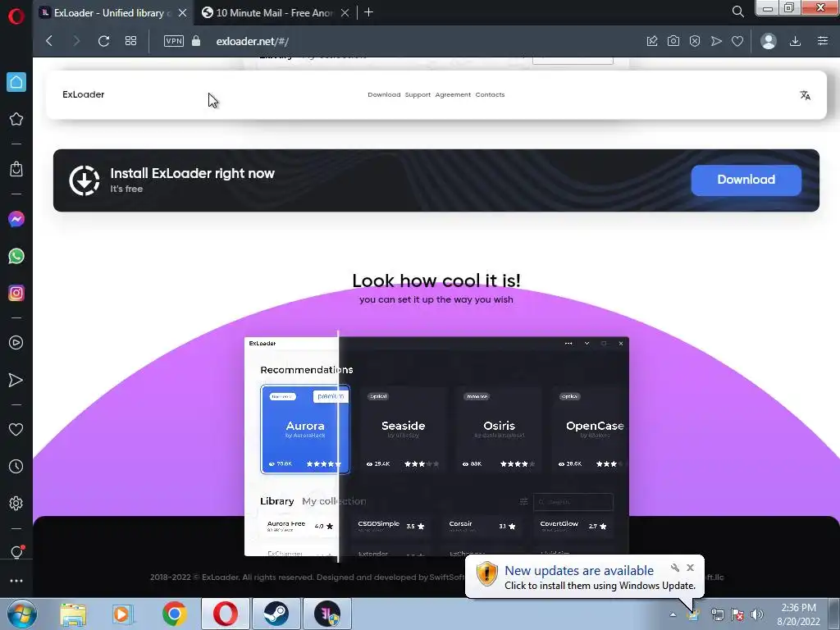This screenshot has width=840, height=630.
Task: Go back to previous page
Action: 49,41
